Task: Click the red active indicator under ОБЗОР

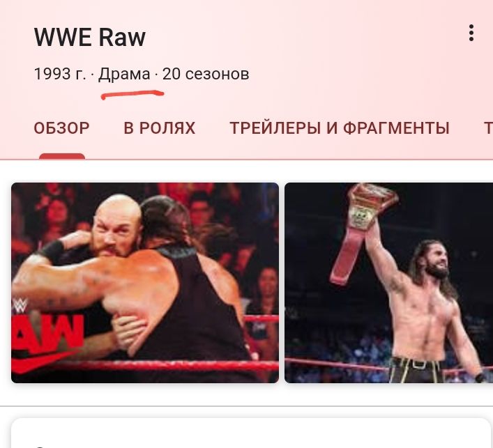Action: (62, 157)
